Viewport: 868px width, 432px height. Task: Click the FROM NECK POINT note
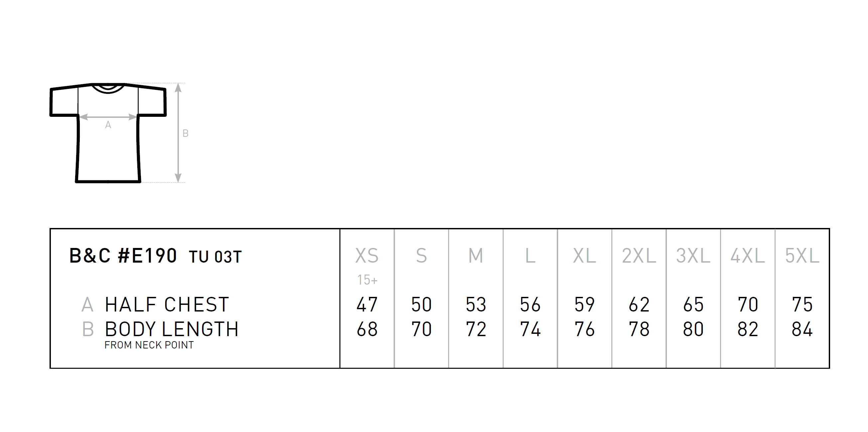[149, 345]
